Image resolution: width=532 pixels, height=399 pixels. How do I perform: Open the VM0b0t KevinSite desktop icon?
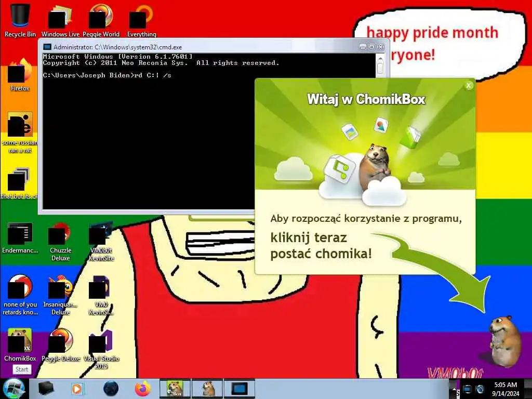101,241
